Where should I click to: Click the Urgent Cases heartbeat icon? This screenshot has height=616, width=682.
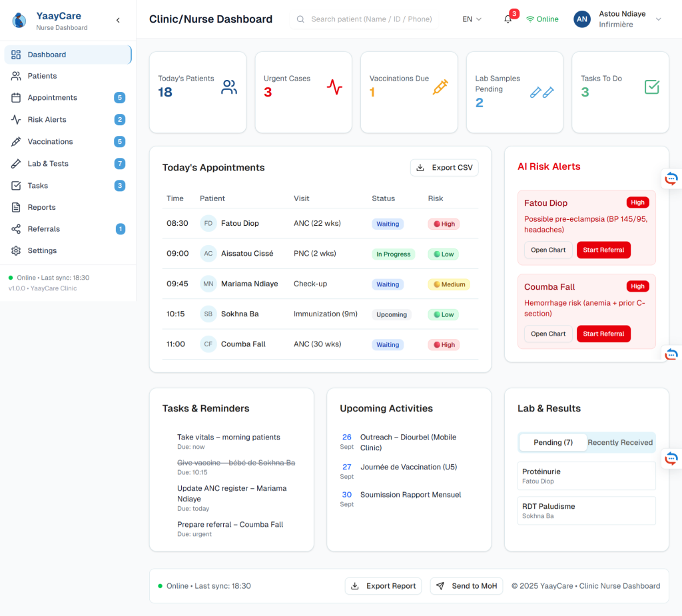[334, 87]
